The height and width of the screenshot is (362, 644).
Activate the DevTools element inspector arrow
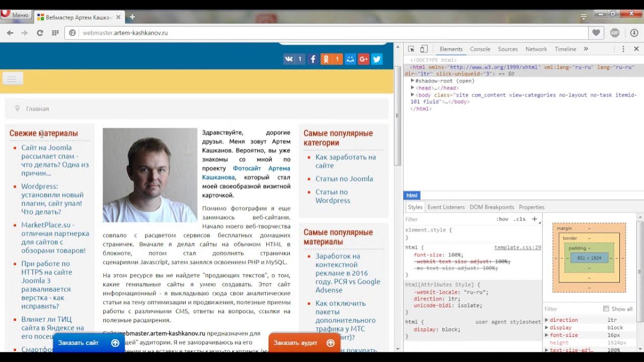(411, 49)
